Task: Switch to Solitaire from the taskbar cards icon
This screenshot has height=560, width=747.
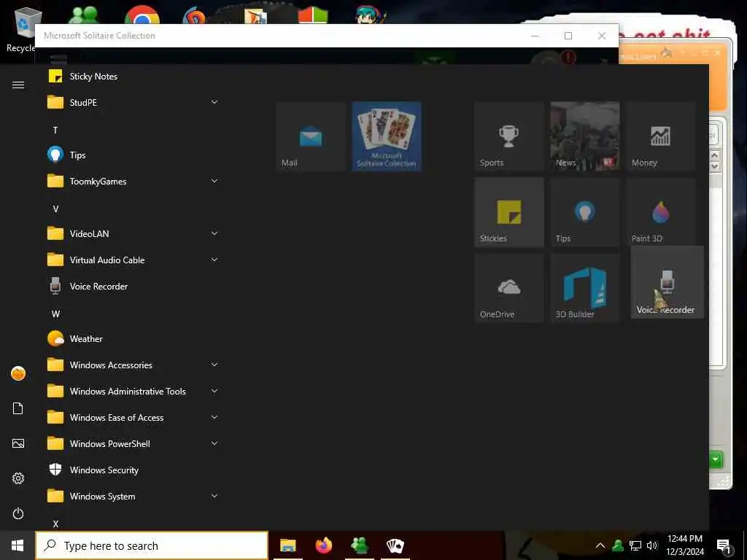Action: pyautogui.click(x=395, y=545)
